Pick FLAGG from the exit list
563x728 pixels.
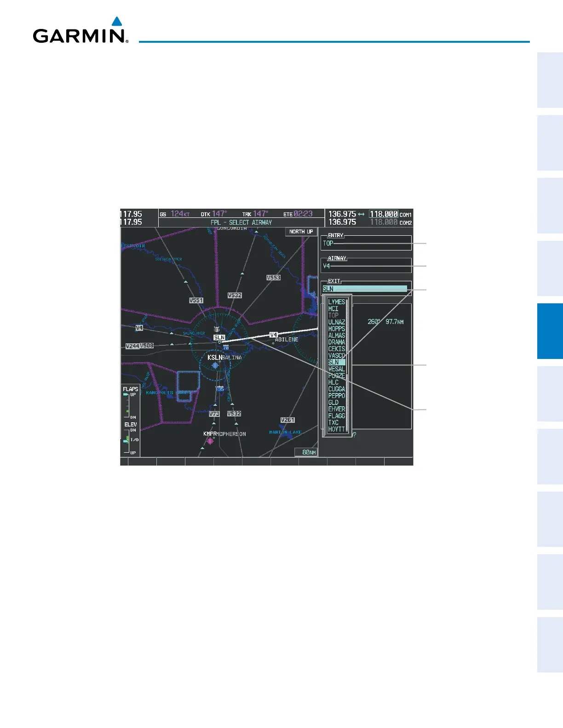tap(336, 415)
